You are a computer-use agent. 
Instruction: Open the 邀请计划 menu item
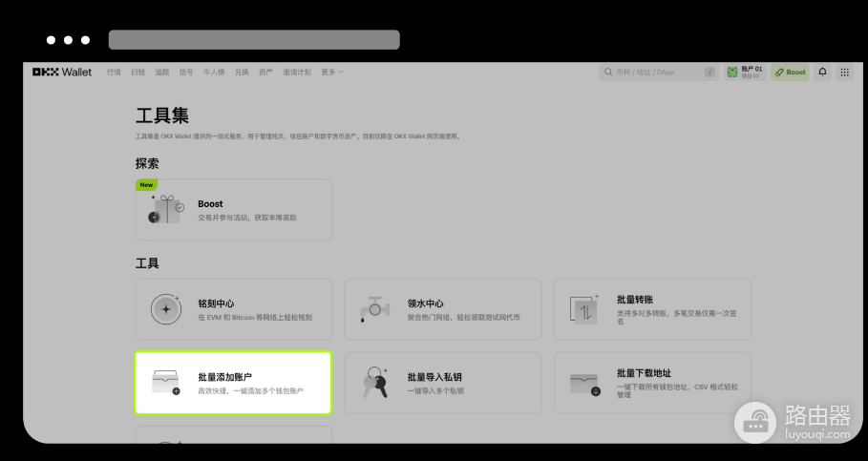click(297, 72)
